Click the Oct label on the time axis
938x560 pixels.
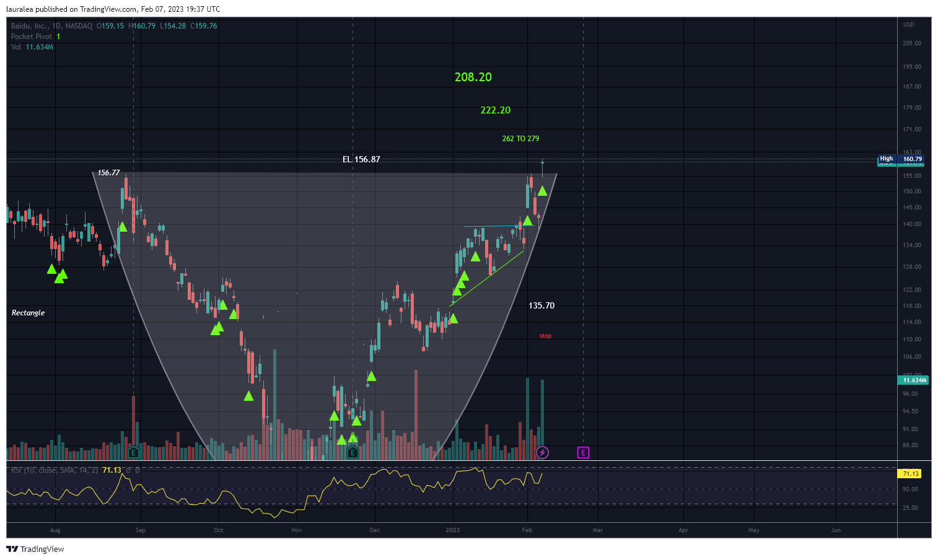click(219, 530)
